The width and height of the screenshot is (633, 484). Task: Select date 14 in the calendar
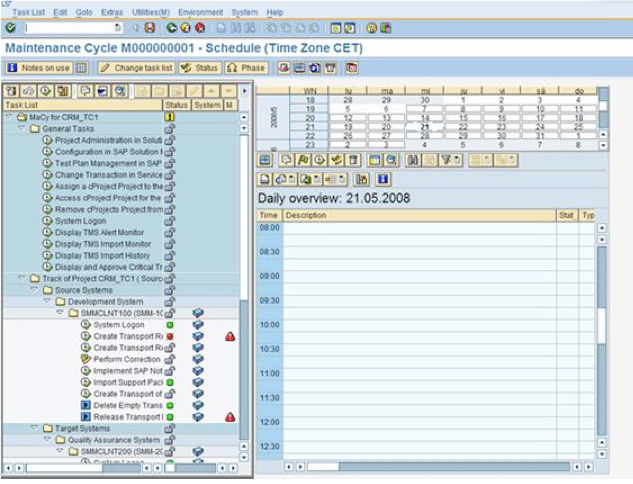click(425, 118)
